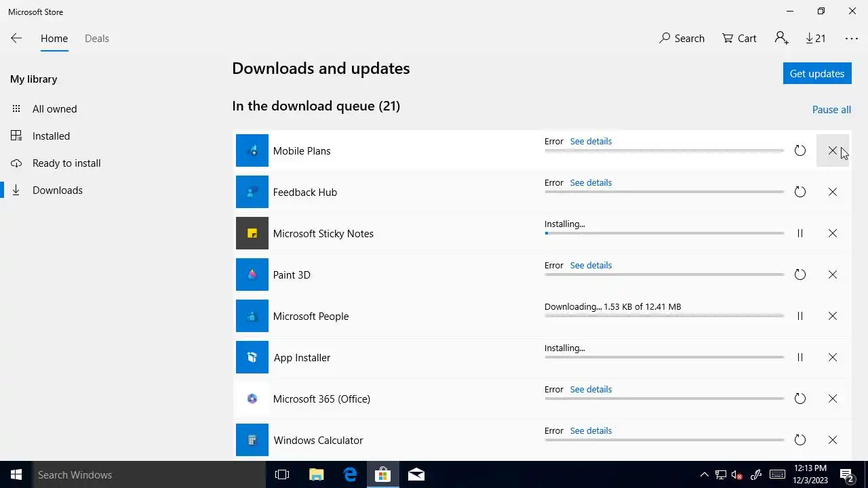Select Downloads in the sidebar

[58, 190]
